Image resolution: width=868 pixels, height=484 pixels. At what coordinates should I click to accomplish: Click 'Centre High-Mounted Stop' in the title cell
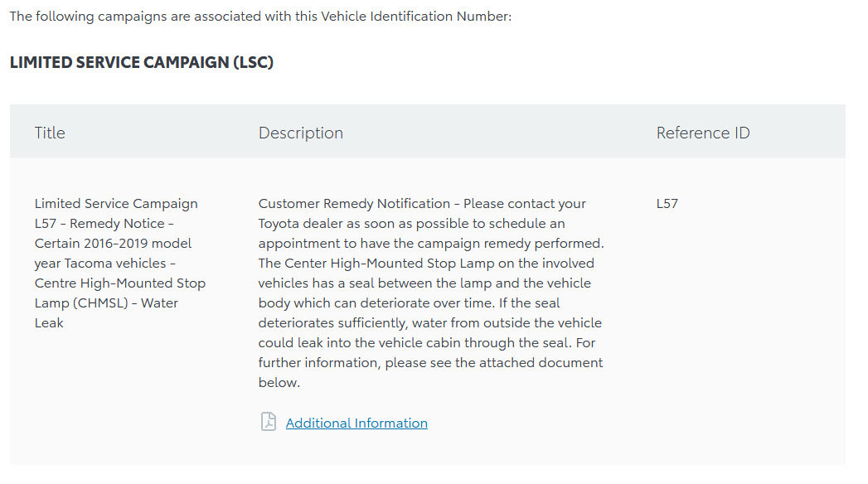click(x=120, y=283)
